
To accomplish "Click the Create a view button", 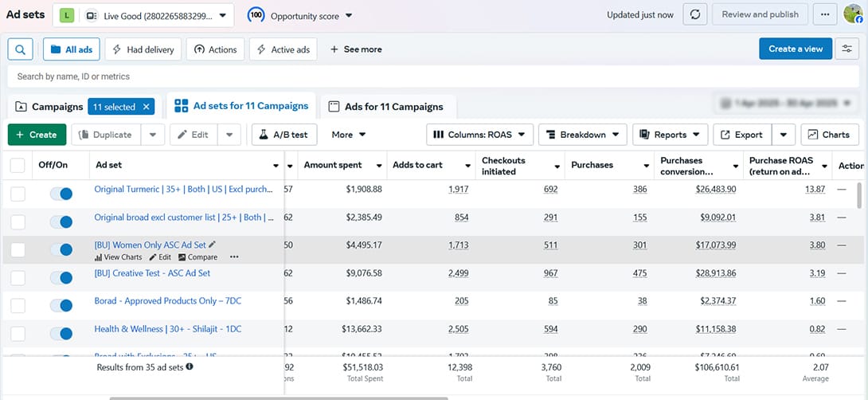I will click(795, 49).
